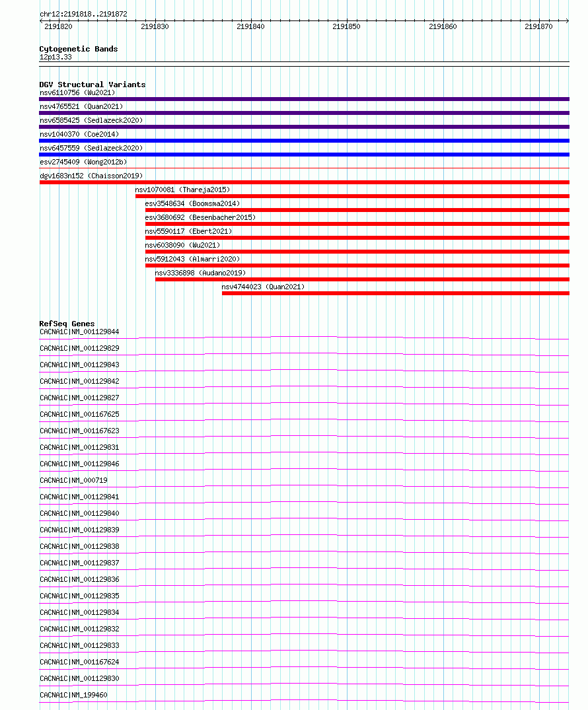This screenshot has height=710, width=588.
Task: Click esv3680692 (Besenbacher2015) variant label
Action: 200,217
